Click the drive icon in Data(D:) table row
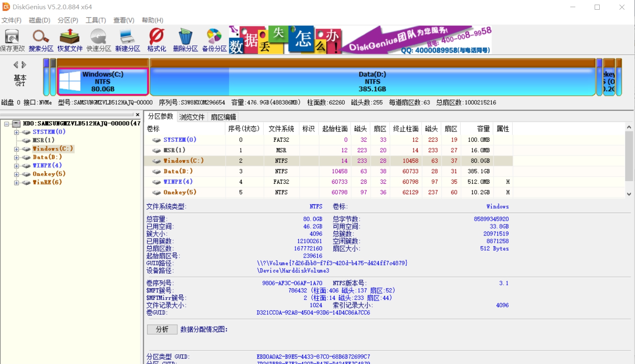This screenshot has width=635, height=364. point(156,171)
